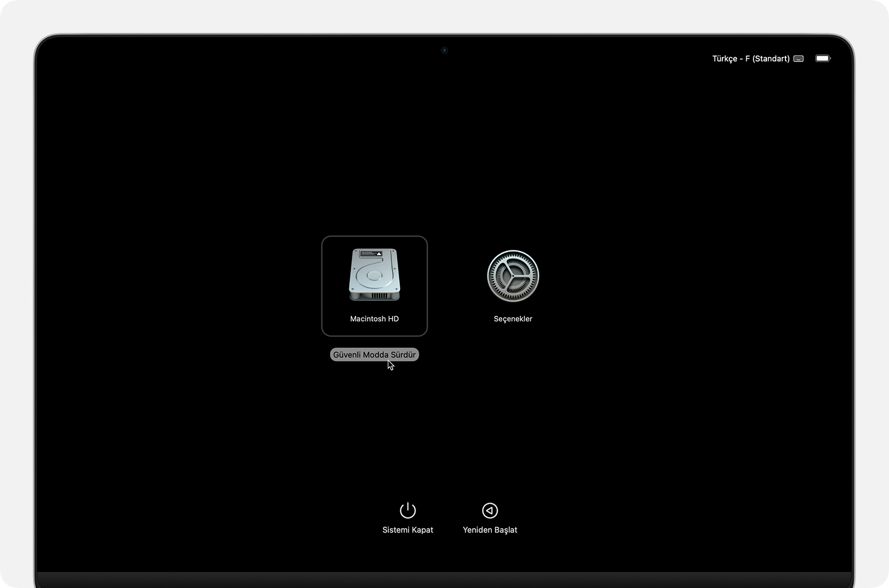Click the Yeniden Başlat restart icon
This screenshot has height=588, width=889.
pyautogui.click(x=490, y=510)
